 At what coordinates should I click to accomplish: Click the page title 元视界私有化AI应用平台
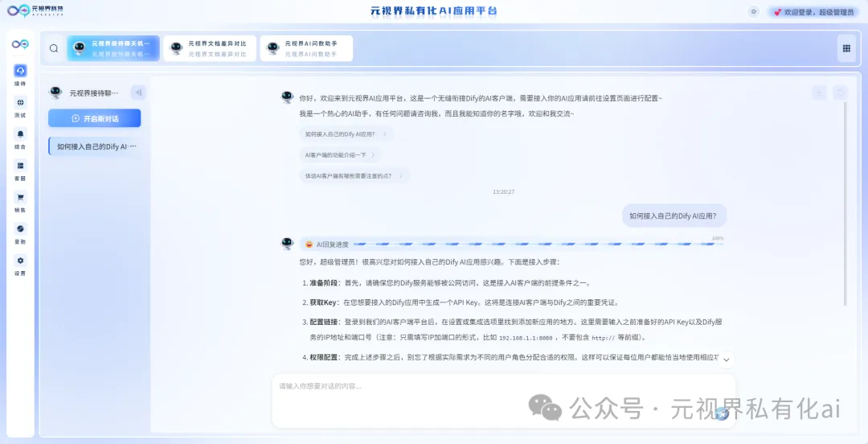coord(433,11)
